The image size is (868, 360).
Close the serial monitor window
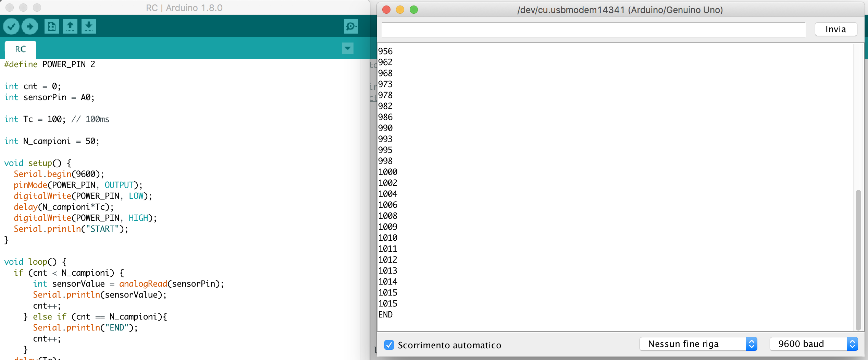[386, 10]
